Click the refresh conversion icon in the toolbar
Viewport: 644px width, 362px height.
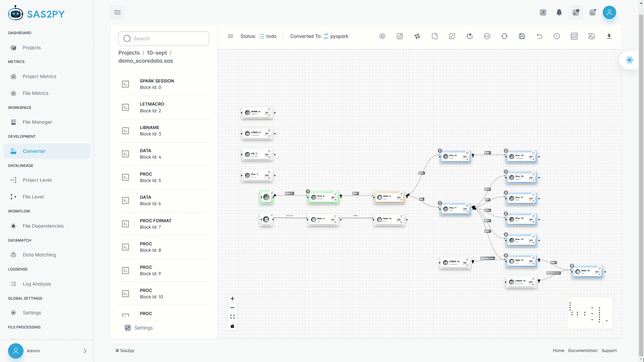[x=504, y=36]
